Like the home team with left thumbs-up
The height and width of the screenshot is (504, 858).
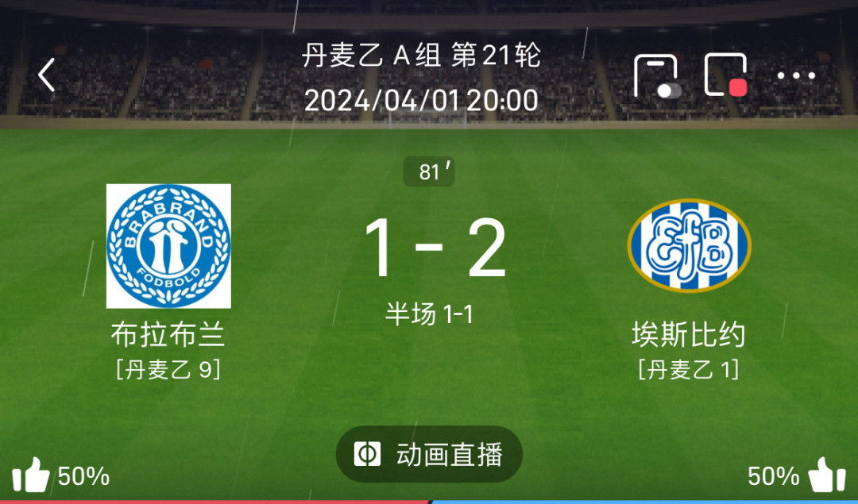pyautogui.click(x=31, y=475)
